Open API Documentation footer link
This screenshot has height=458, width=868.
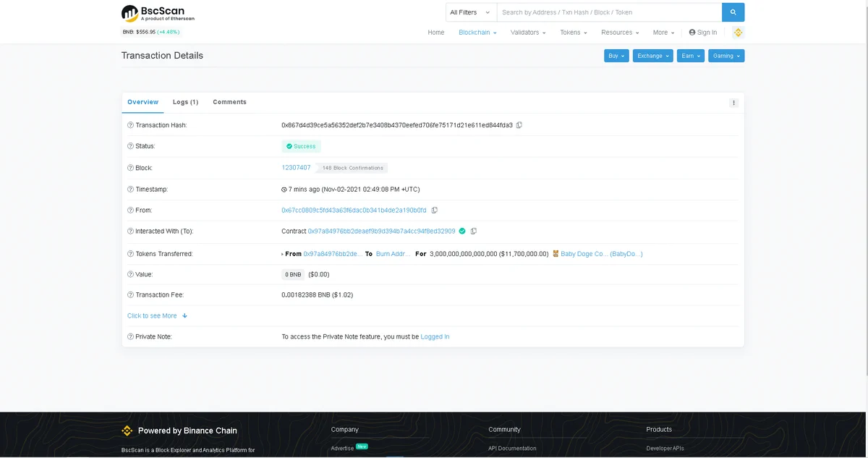point(512,449)
